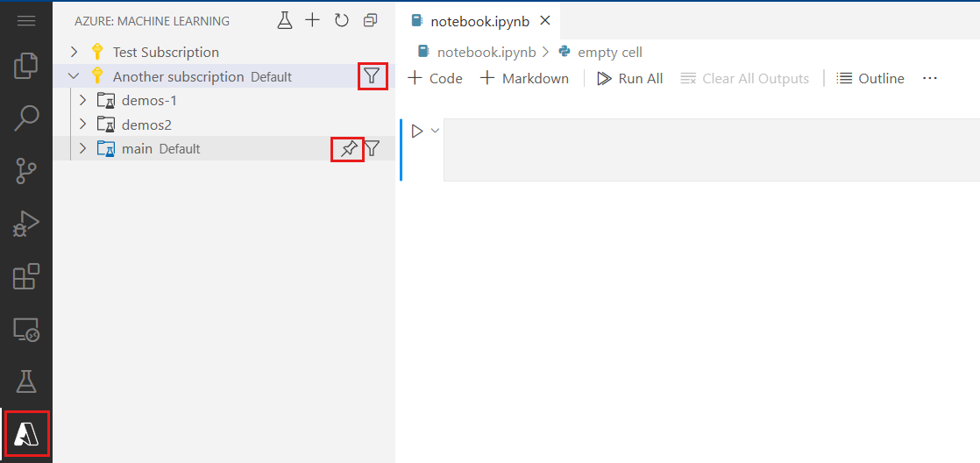Expand the demos-1 workspace
Viewport: 980px width, 463px height.
[x=82, y=100]
